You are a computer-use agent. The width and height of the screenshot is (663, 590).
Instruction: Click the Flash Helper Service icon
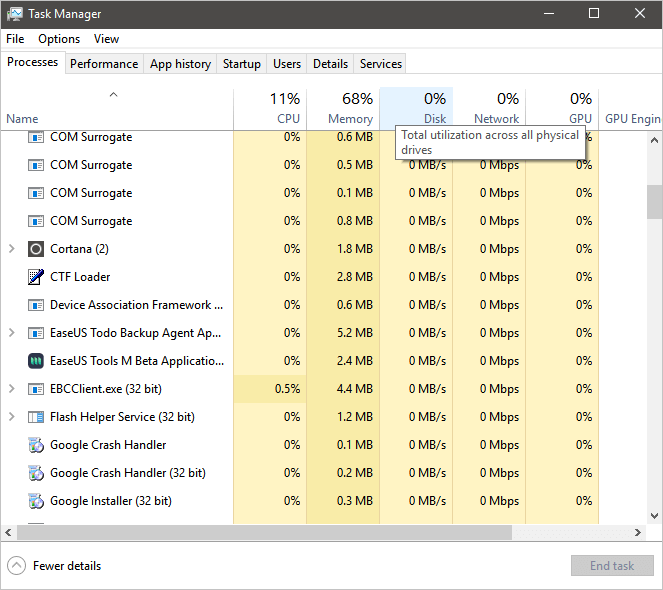pyautogui.click(x=36, y=417)
